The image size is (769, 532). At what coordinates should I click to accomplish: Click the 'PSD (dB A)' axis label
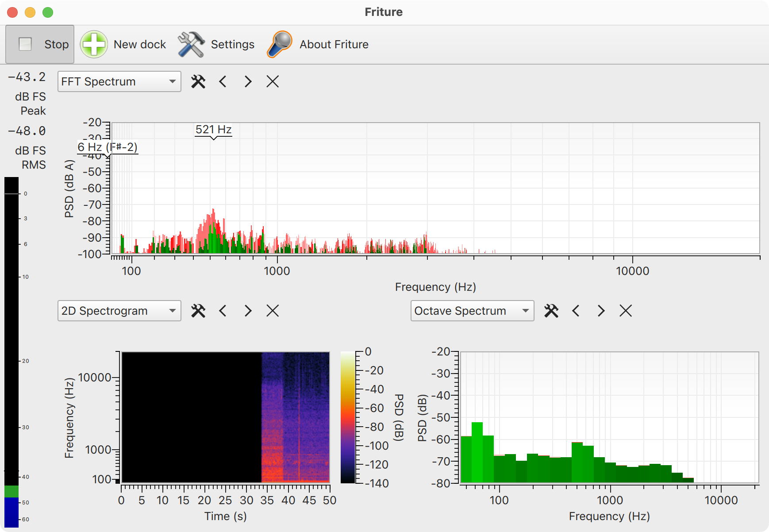click(x=69, y=189)
